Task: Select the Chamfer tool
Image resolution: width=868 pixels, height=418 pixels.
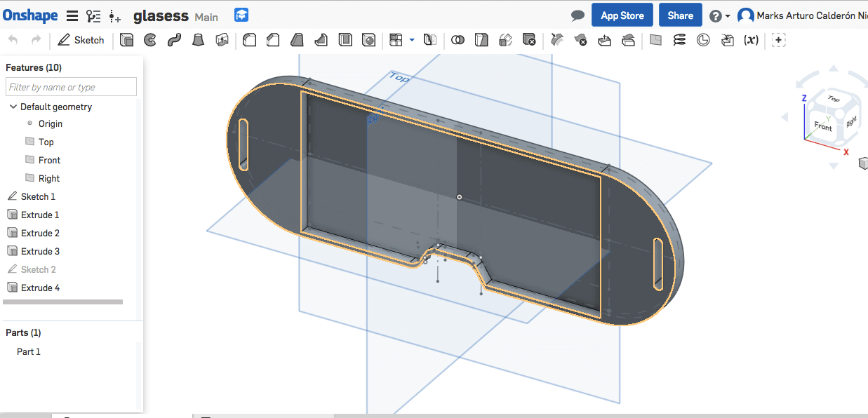Action: (273, 40)
